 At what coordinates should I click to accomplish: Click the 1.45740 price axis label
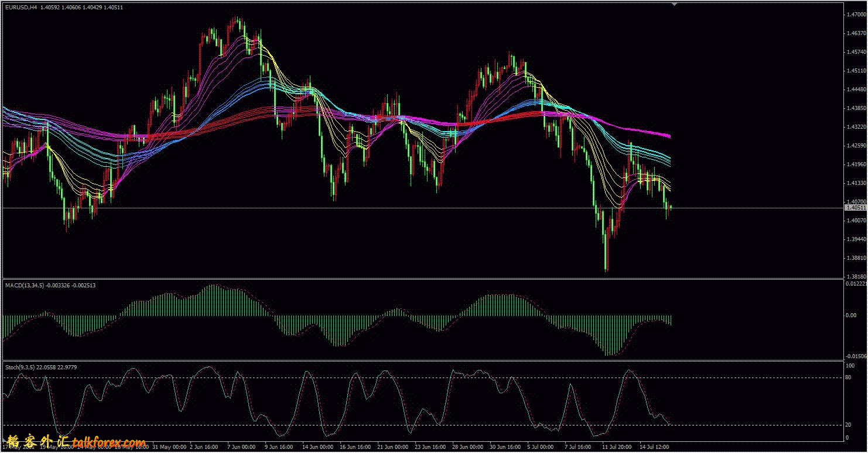[x=856, y=52]
